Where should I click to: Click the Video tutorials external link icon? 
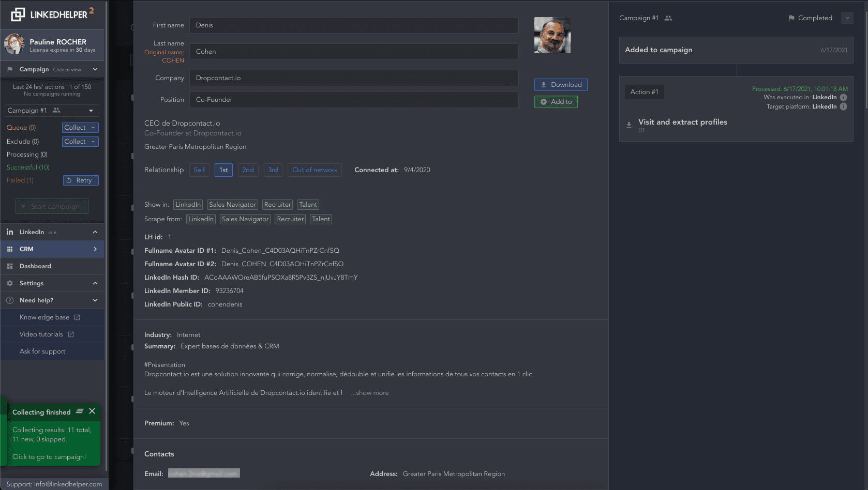[x=71, y=334]
